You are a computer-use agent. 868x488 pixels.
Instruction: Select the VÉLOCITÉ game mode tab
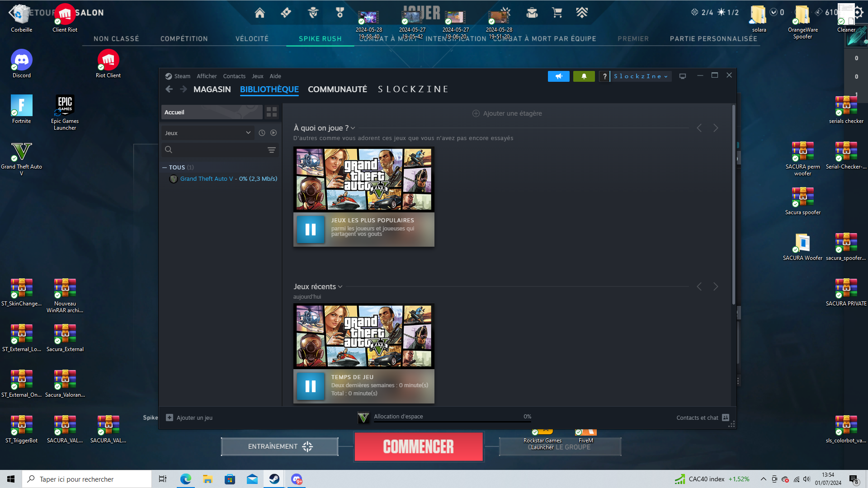point(252,39)
